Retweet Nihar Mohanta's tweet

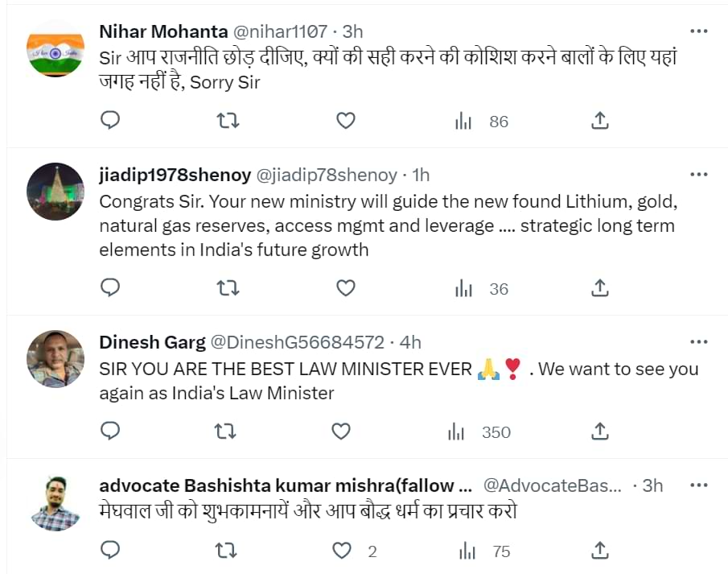pos(228,121)
